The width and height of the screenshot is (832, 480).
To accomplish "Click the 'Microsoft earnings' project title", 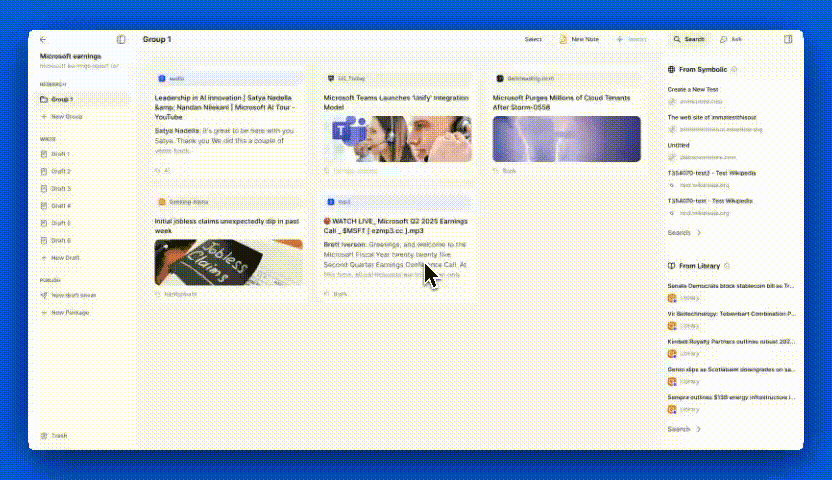I will 71,56.
